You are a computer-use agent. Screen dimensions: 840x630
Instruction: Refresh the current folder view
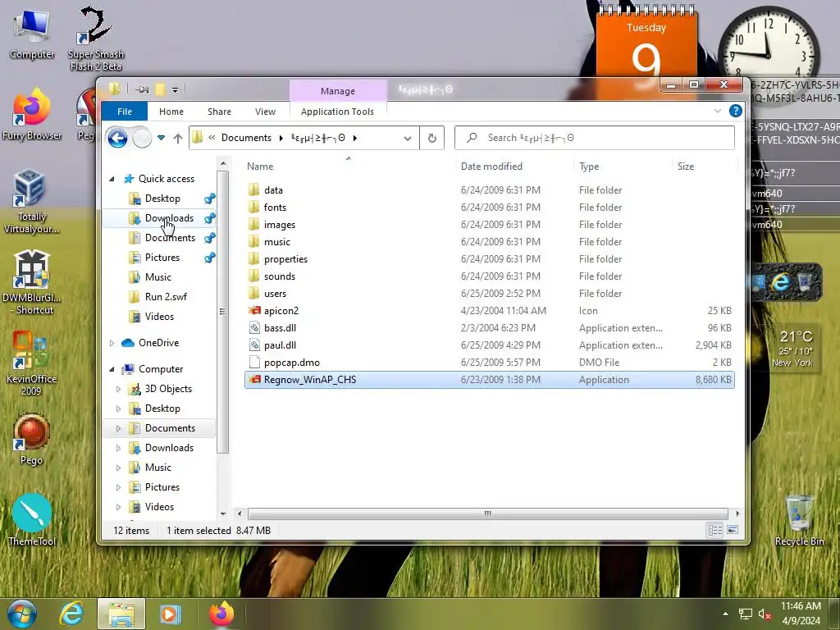click(431, 138)
